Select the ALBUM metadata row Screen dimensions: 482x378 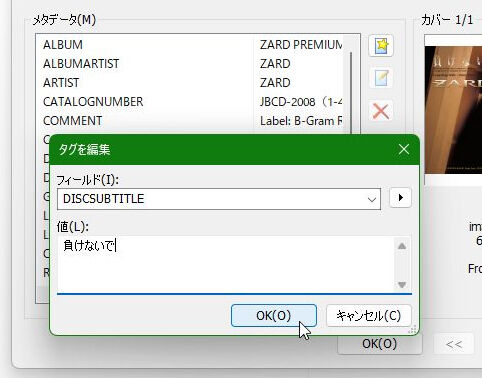click(x=193, y=45)
